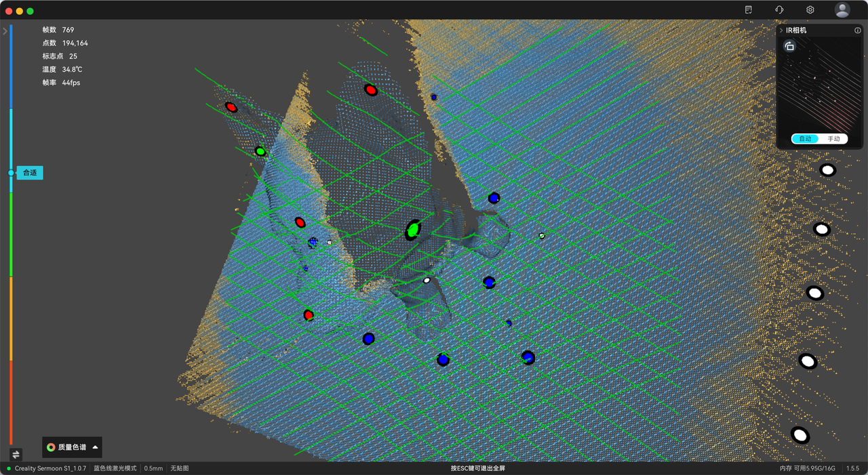Click the 0.5mm precision item

[x=153, y=468]
